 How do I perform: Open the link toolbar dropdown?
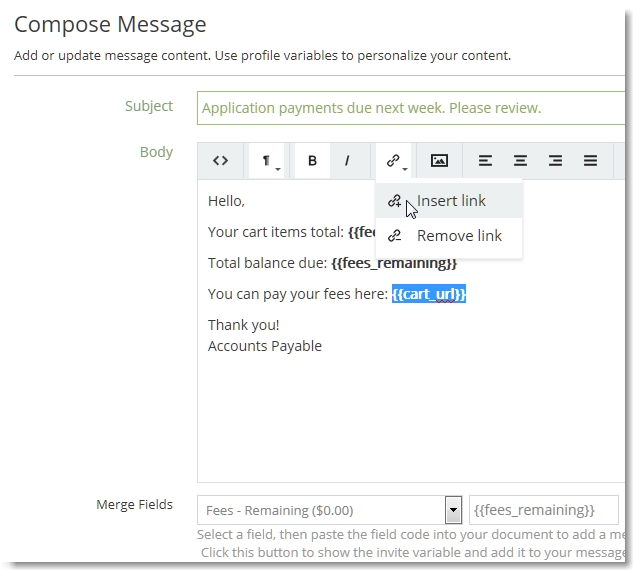394,161
